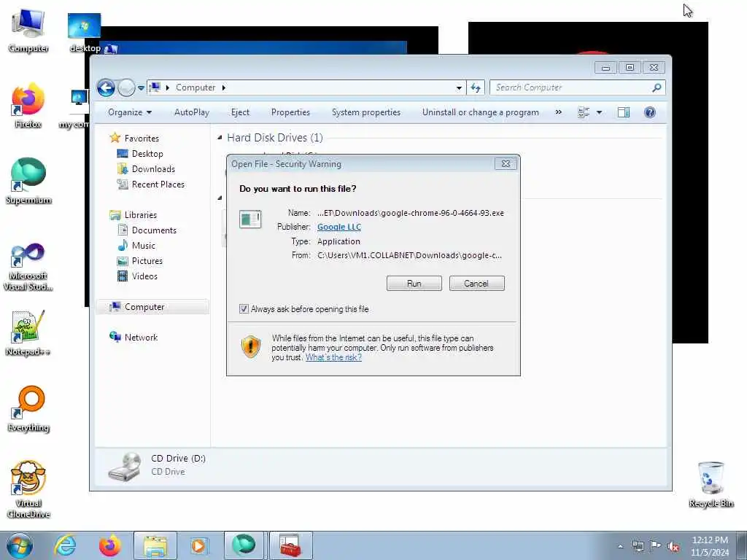This screenshot has width=747, height=560.
Task: Open view options dropdown arrow
Action: point(600,112)
